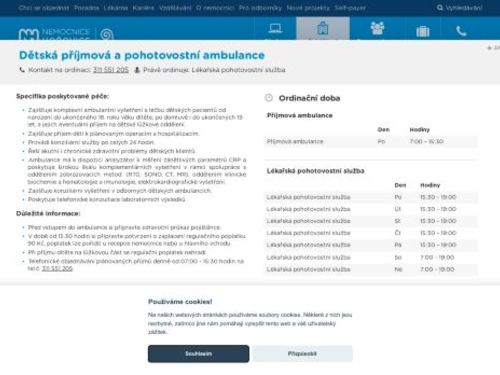Click 'Příjmová ambulance' bold section title
Image resolution: width=500 pixels, height=375 pixels.
[x=299, y=115]
